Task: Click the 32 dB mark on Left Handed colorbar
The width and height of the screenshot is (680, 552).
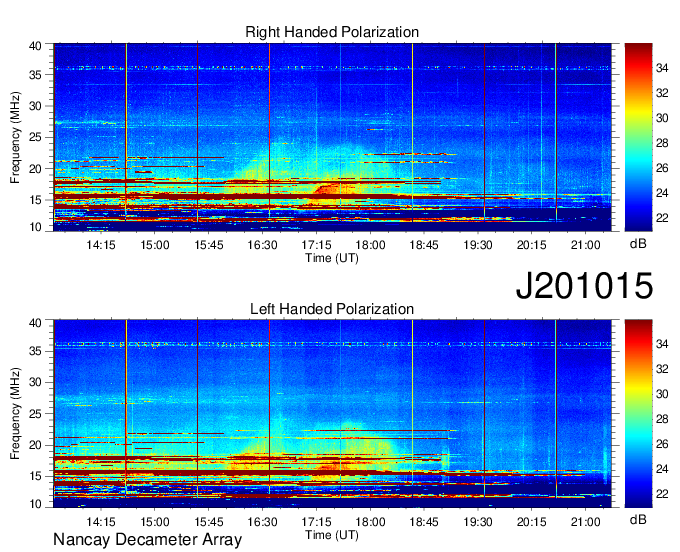Action: [x=662, y=369]
